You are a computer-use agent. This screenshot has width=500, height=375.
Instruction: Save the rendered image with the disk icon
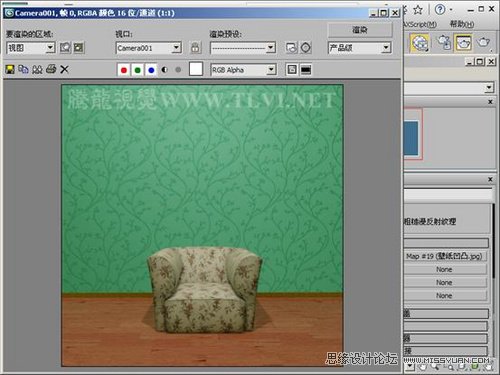pos(10,69)
